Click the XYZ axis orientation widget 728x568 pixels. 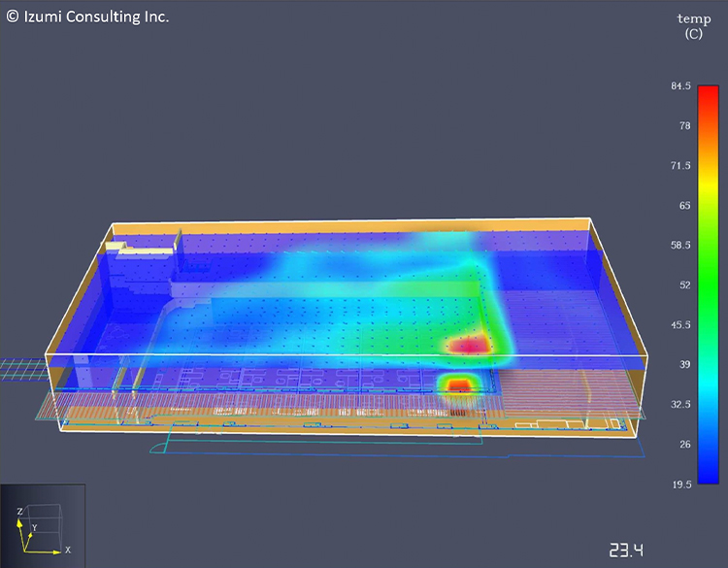coord(42,525)
